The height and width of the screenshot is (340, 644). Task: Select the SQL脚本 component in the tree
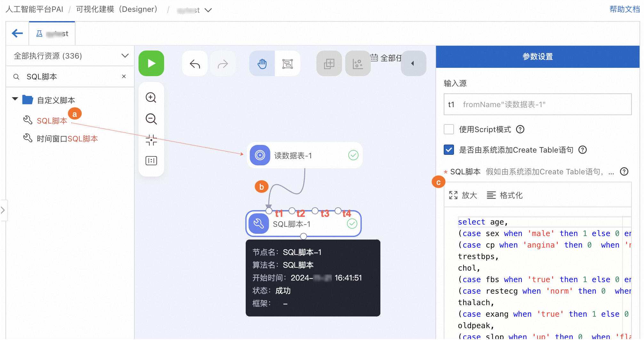coord(52,121)
